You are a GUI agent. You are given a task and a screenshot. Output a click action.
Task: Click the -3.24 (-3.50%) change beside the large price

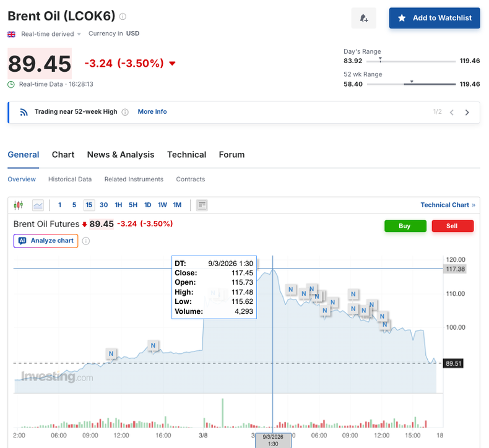(124, 63)
